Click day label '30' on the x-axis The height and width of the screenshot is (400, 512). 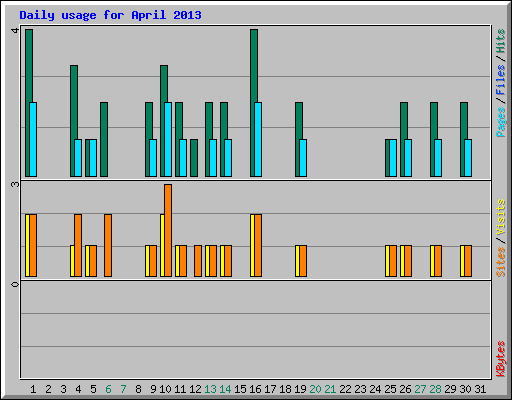click(465, 389)
